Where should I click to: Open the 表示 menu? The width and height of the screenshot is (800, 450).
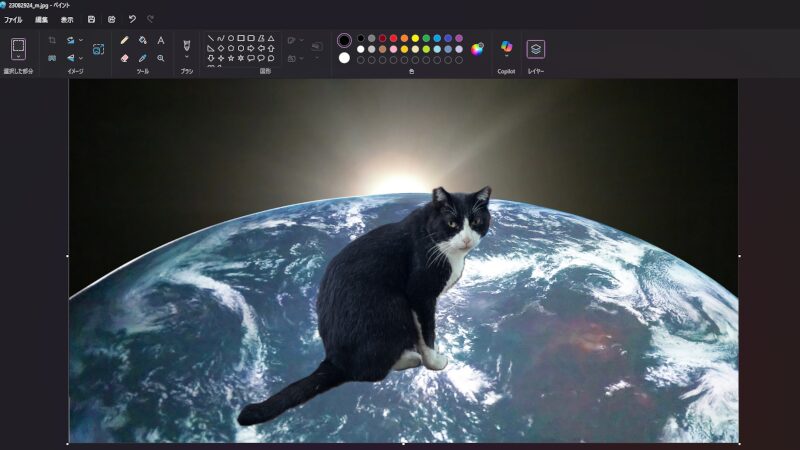(67, 19)
